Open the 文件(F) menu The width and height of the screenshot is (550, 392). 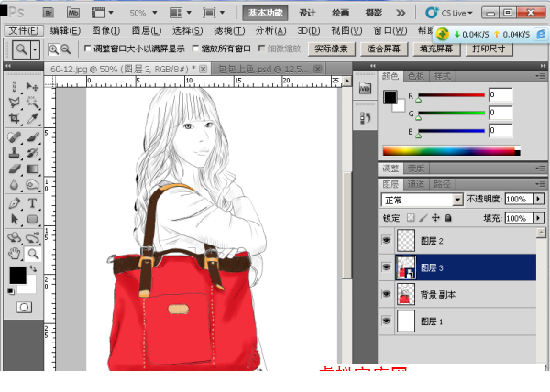24,31
